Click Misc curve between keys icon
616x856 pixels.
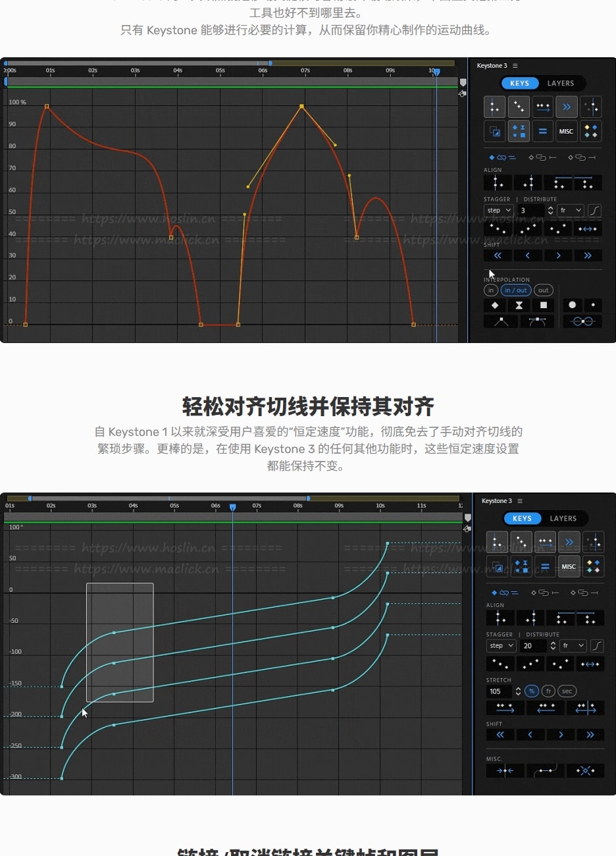(546, 770)
